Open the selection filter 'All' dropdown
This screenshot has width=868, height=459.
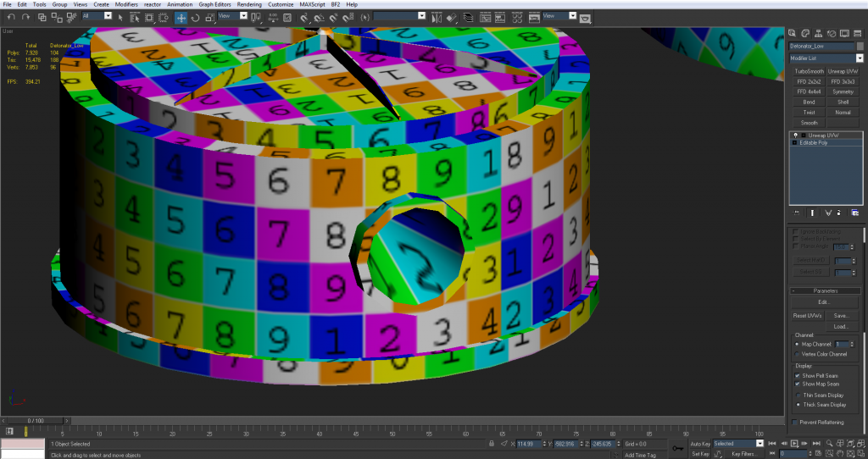pyautogui.click(x=108, y=16)
